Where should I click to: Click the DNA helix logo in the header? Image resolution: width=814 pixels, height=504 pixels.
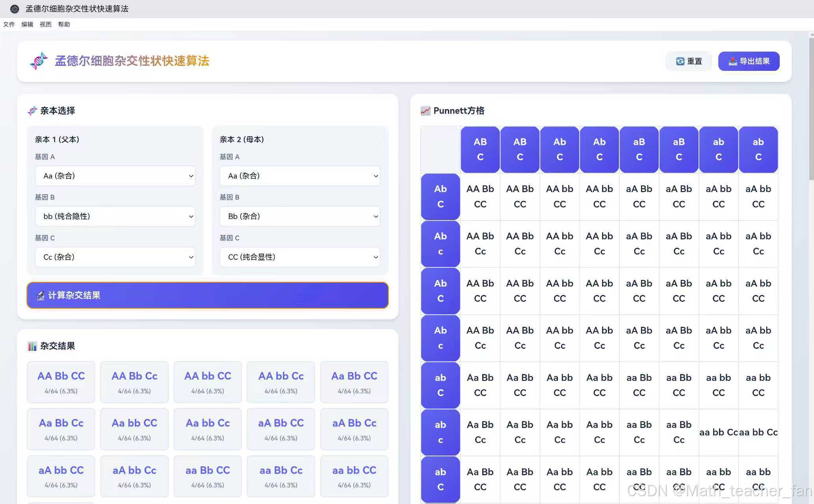tap(39, 61)
